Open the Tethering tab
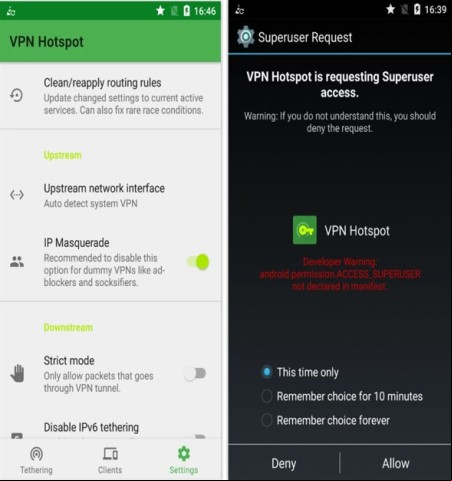The width and height of the screenshot is (452, 481). coord(36,460)
